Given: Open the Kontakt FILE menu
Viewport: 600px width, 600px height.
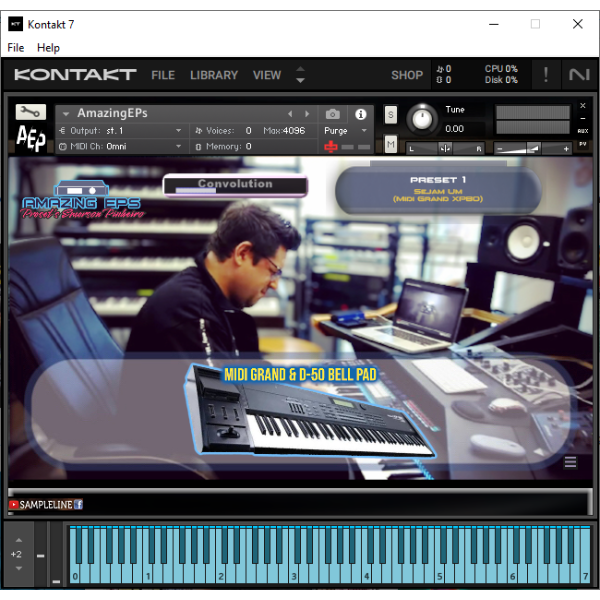Looking at the screenshot, I should click(x=163, y=75).
